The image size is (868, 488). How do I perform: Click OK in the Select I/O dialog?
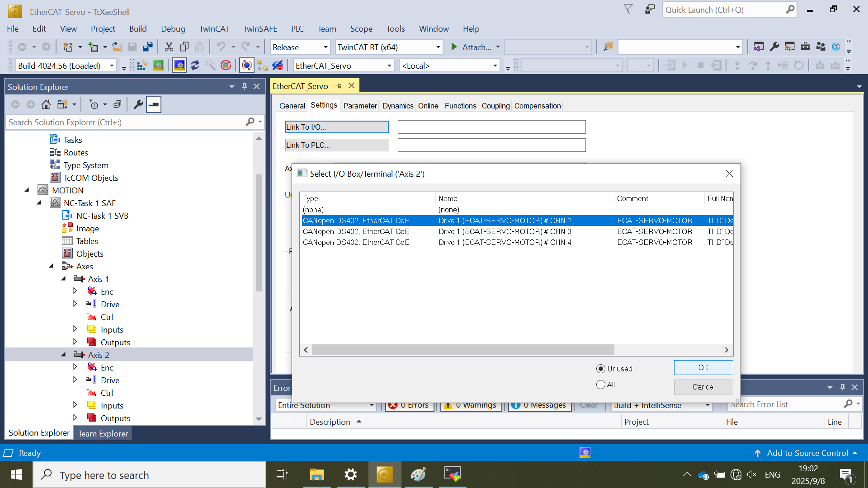point(703,367)
